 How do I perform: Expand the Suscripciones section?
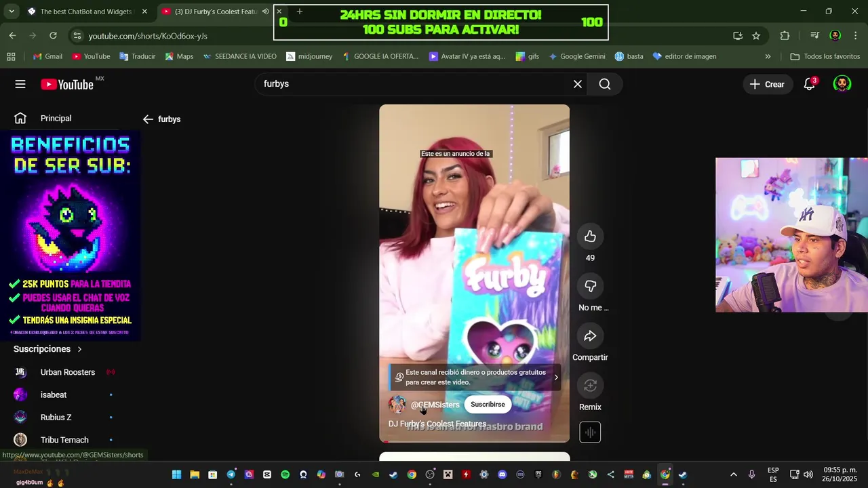pyautogui.click(x=47, y=349)
